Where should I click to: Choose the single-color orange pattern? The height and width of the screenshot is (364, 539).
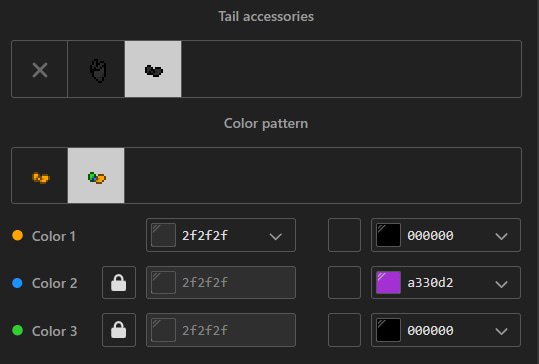pyautogui.click(x=40, y=176)
